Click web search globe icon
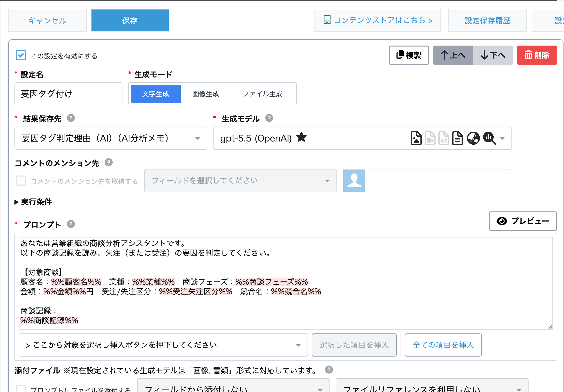 (x=473, y=138)
